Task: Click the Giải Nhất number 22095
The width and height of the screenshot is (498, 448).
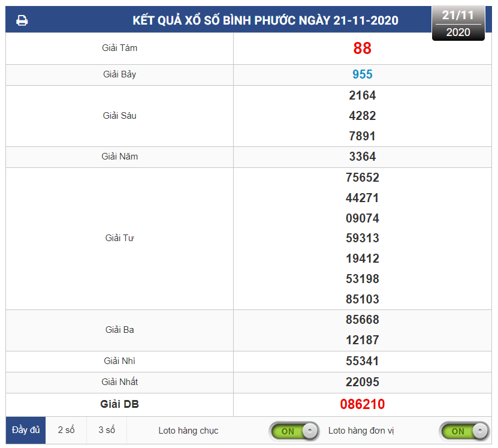Action: coord(362,382)
